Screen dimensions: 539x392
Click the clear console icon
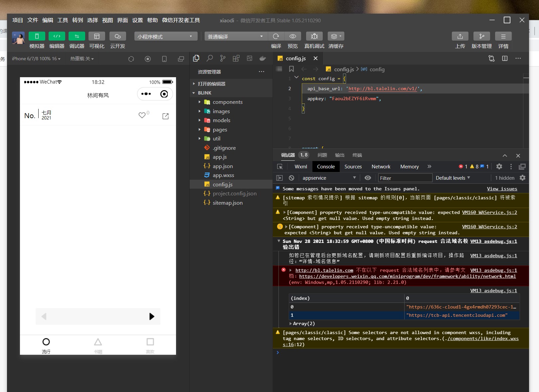[291, 178]
